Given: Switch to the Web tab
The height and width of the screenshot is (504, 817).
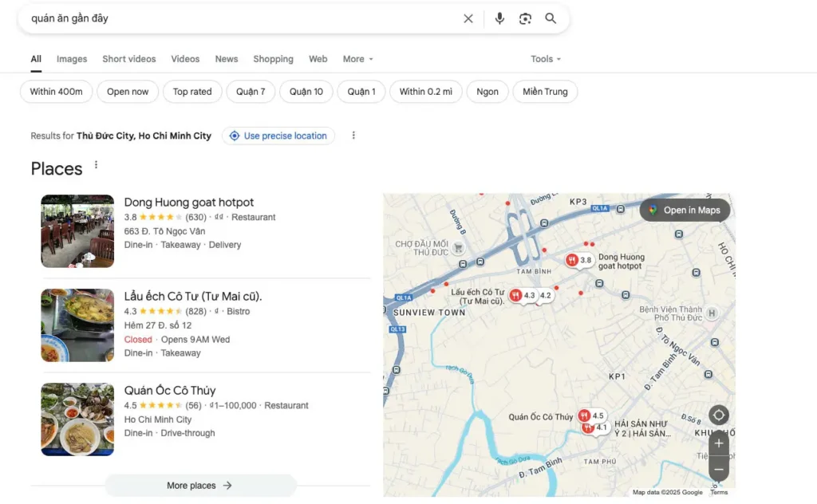Looking at the screenshot, I should [318, 59].
